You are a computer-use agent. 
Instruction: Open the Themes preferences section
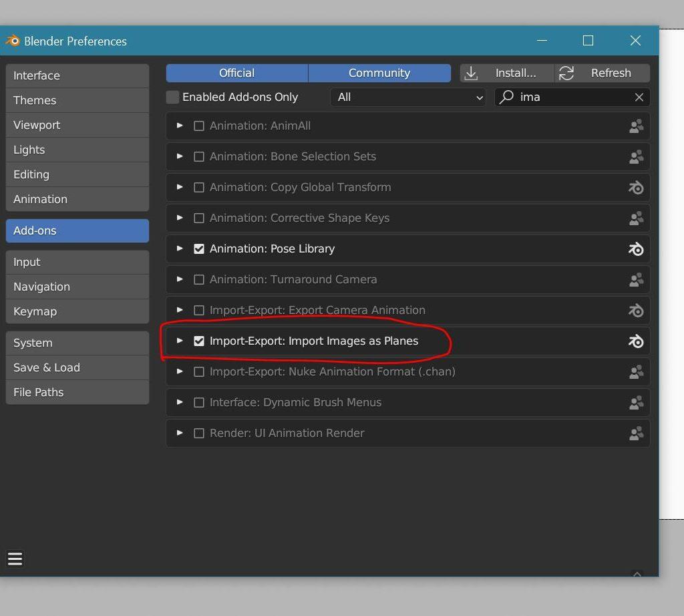point(77,100)
